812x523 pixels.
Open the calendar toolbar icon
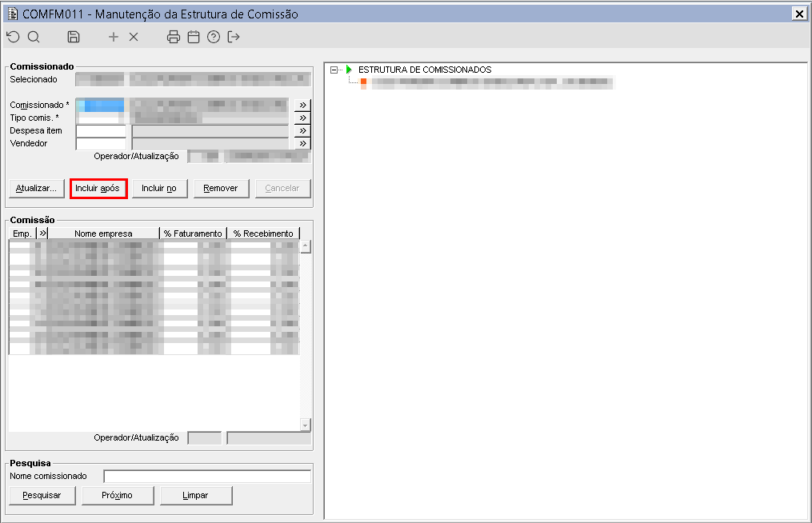pyautogui.click(x=194, y=37)
